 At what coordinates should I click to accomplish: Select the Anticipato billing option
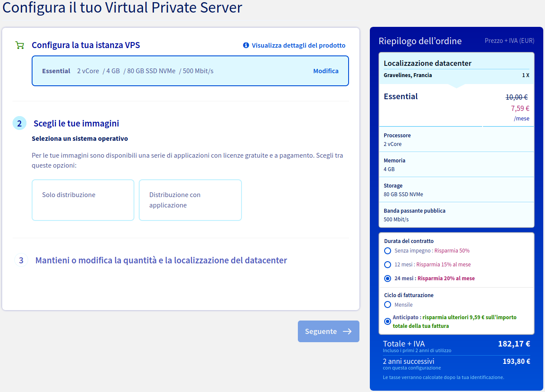pos(388,321)
